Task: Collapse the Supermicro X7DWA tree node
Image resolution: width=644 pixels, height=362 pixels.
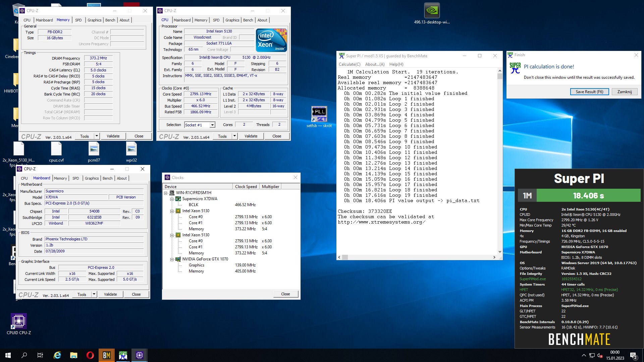Action: point(172,199)
